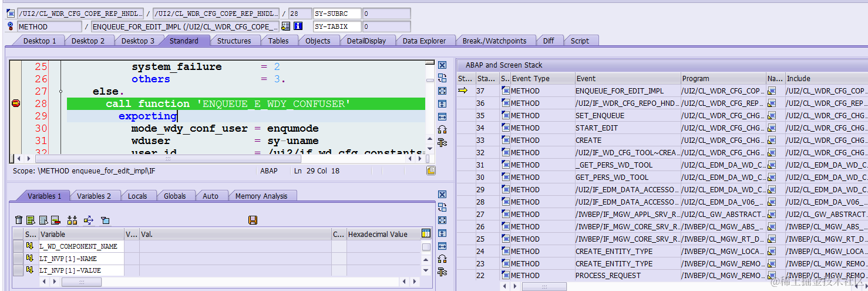The image size is (868, 291).
Task: Open the Memory Analysis tab
Action: (x=261, y=196)
